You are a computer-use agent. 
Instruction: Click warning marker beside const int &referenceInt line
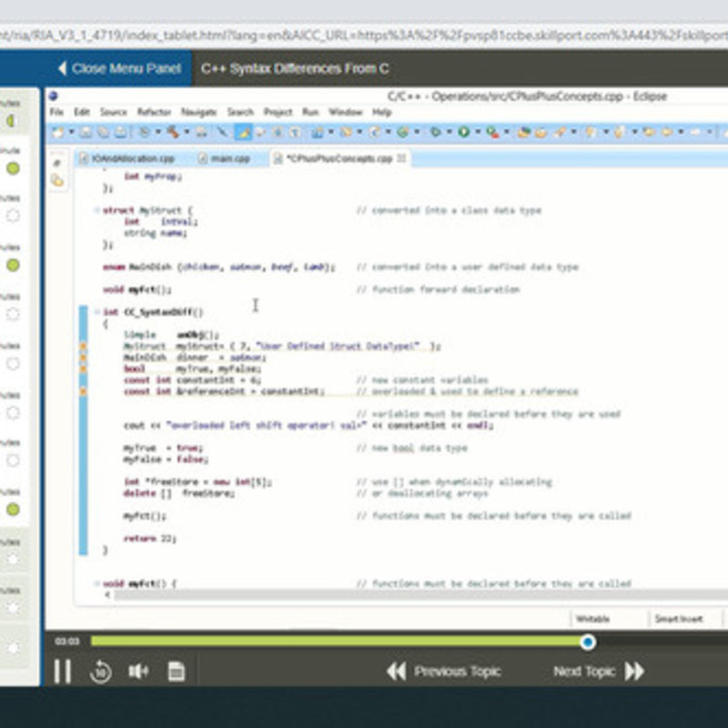(83, 392)
